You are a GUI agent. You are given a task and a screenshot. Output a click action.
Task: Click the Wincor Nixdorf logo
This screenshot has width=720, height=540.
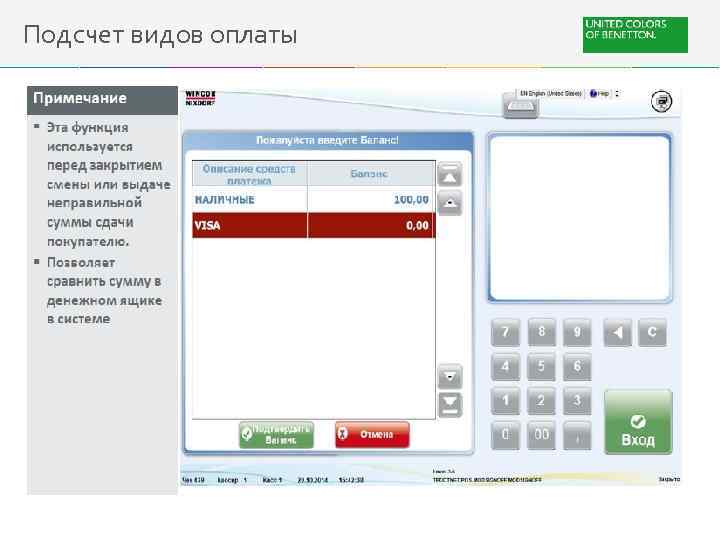pyautogui.click(x=200, y=98)
